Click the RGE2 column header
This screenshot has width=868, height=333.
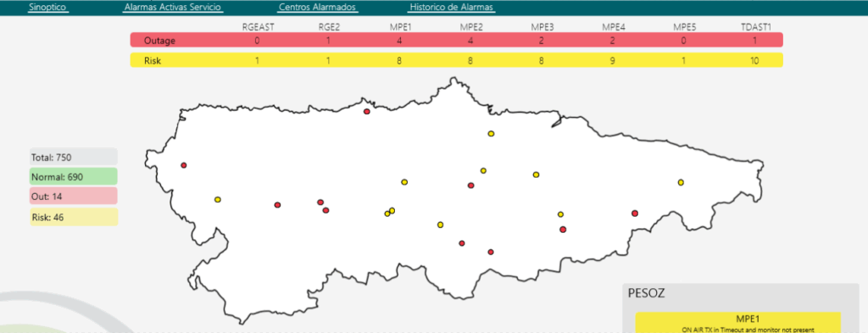(x=329, y=27)
